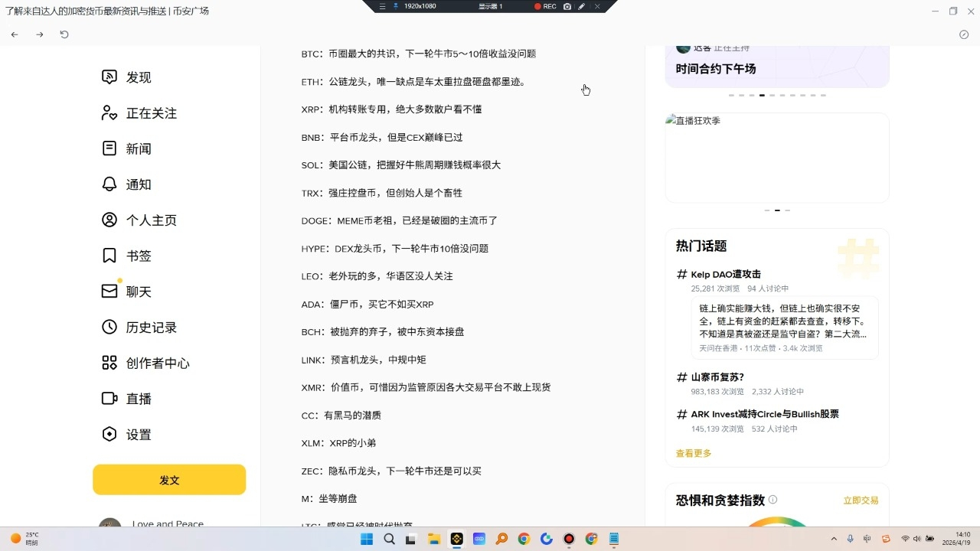Go forward with the forward arrow
980x551 pixels.
coord(40,34)
